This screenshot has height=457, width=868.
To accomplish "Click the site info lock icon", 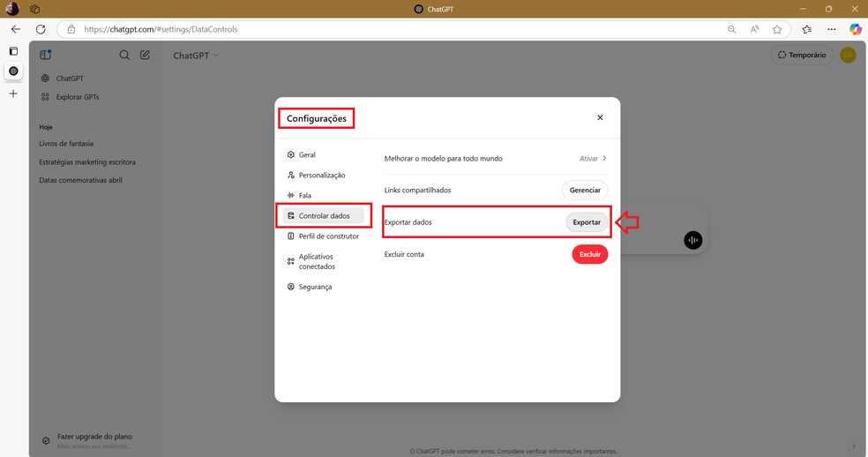I will tap(71, 29).
